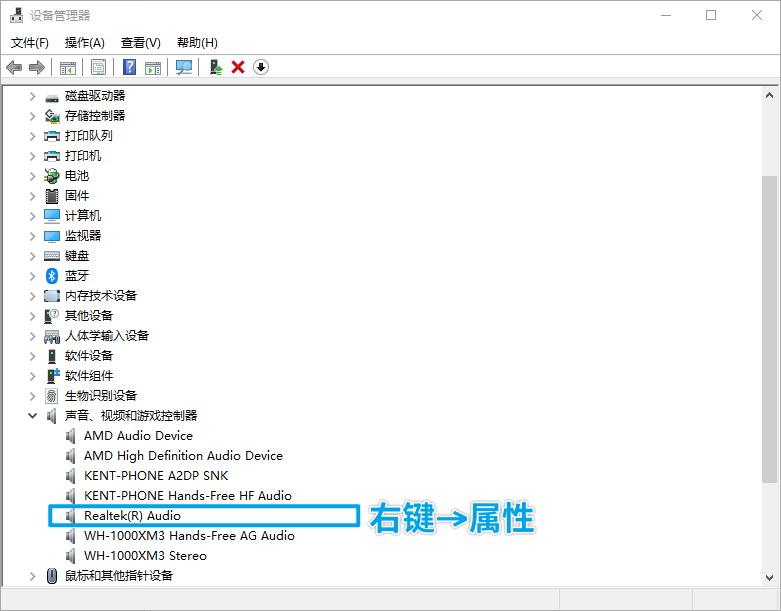This screenshot has width=781, height=611.
Task: Expand the 打印队列 category
Action: point(32,136)
